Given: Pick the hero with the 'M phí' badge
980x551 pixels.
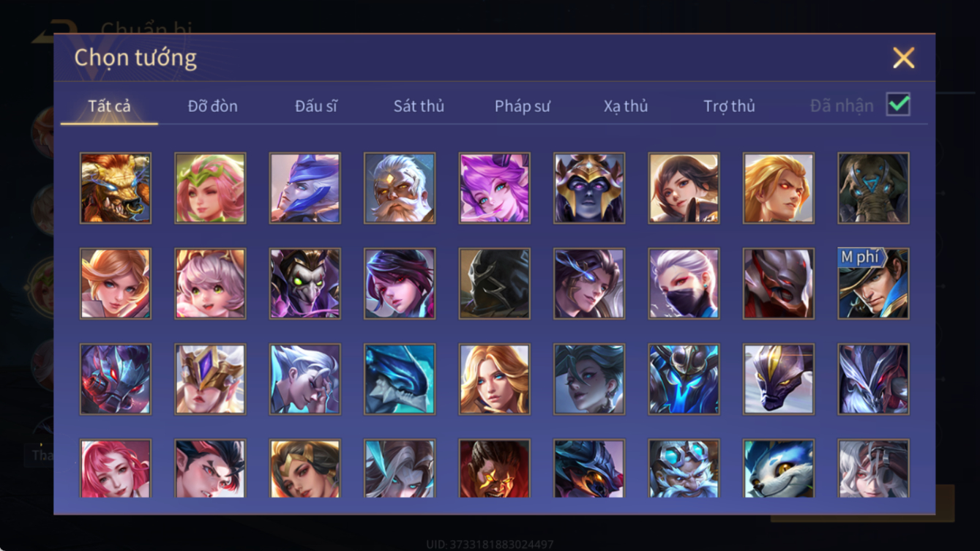Looking at the screenshot, I should (x=873, y=284).
